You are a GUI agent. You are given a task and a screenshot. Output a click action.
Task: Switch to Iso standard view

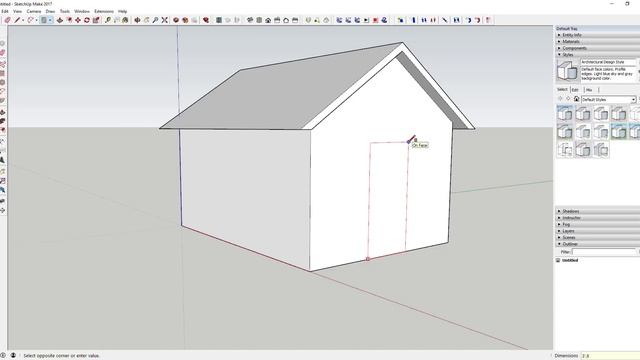(x=250, y=20)
